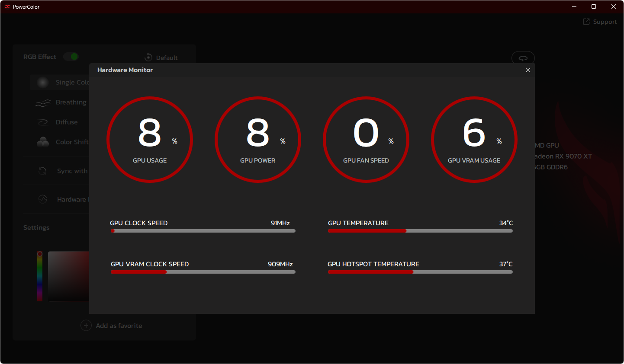Click the GPU TEMPERATURE progress bar

(420, 231)
